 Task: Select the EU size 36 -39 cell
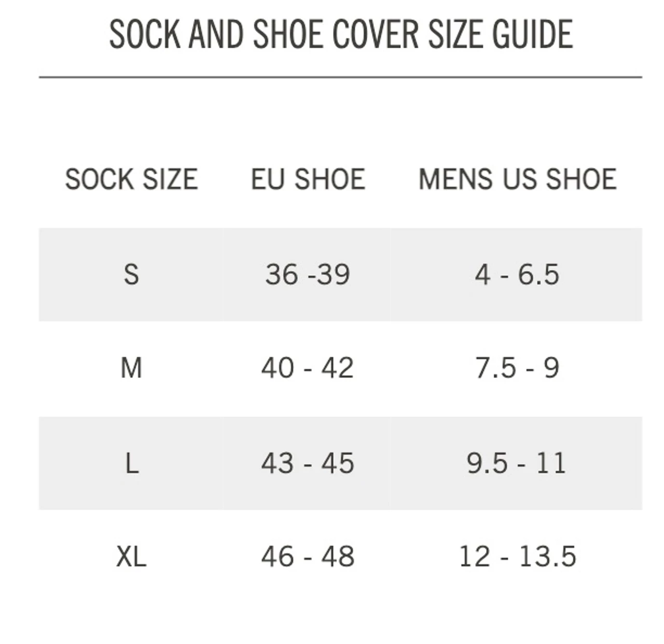(308, 274)
